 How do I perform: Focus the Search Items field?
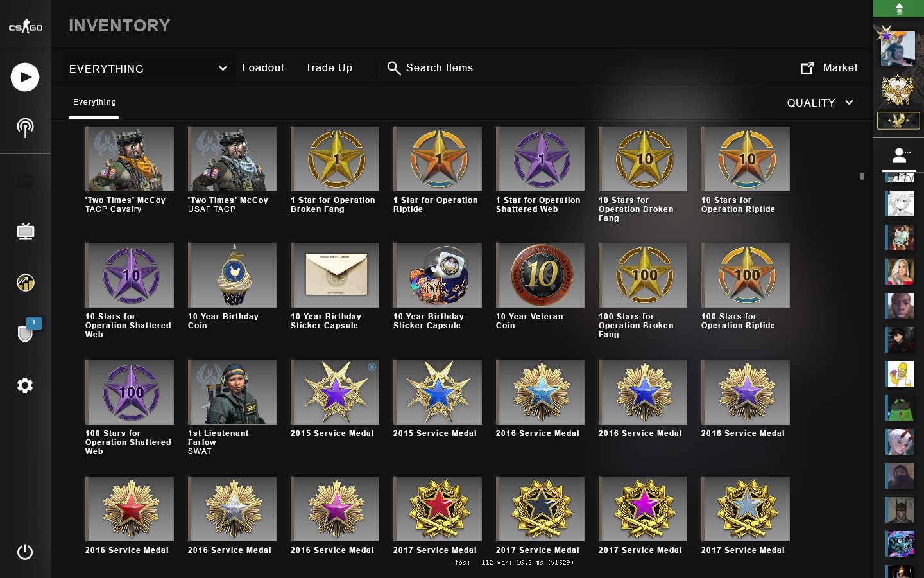click(x=440, y=68)
